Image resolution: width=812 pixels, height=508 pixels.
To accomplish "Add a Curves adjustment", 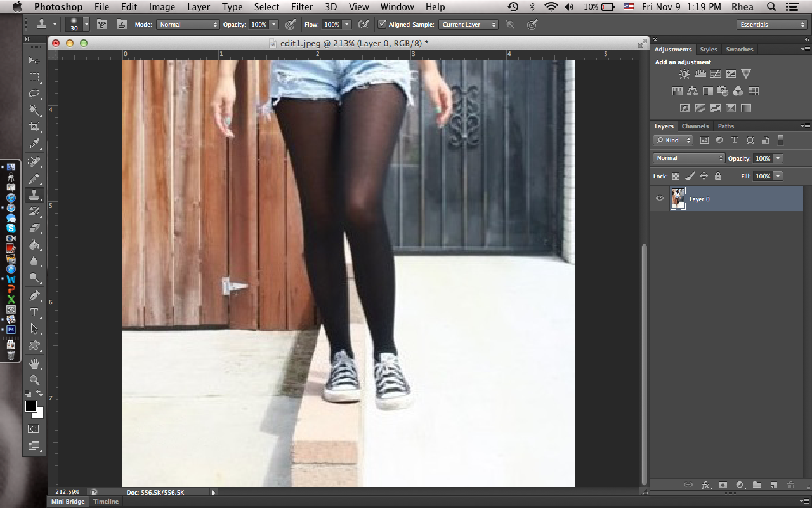I will click(716, 74).
